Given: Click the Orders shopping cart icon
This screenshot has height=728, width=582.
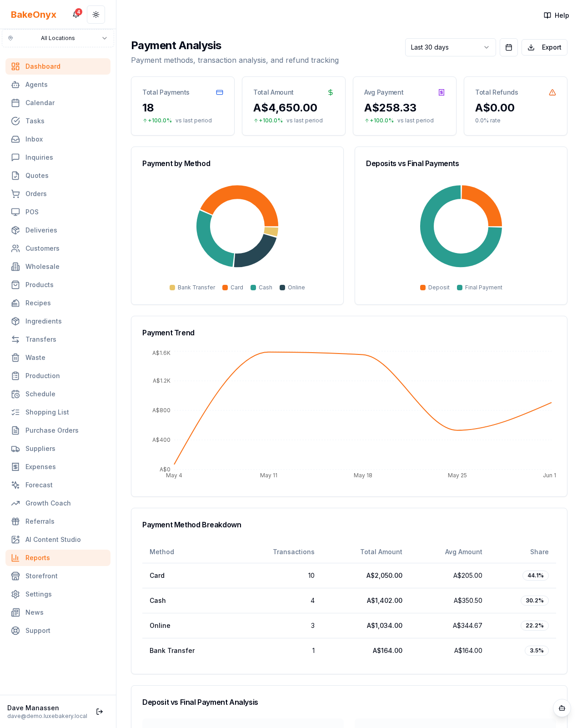Looking at the screenshot, I should (x=15, y=194).
